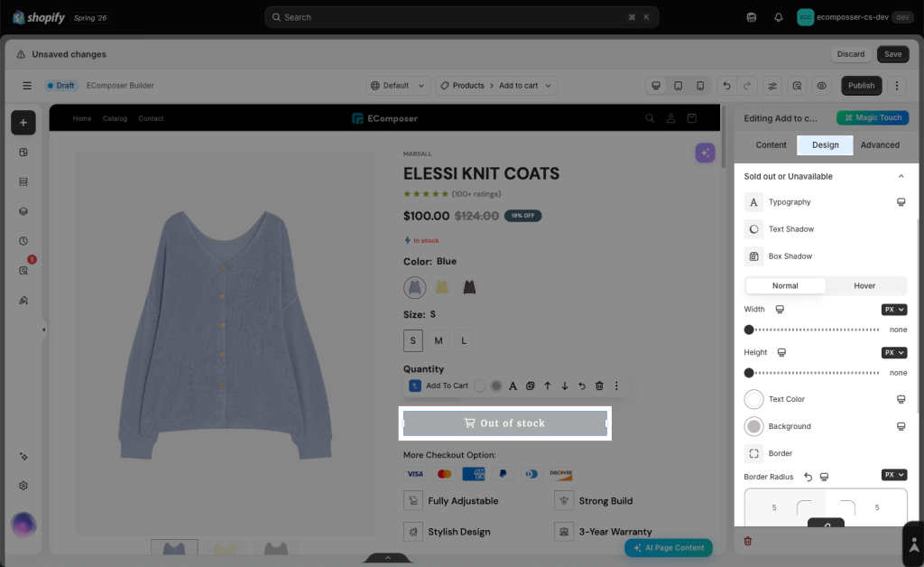This screenshot has width=924, height=567.
Task: Open the Products Add to cart template dropdown
Action: (496, 86)
